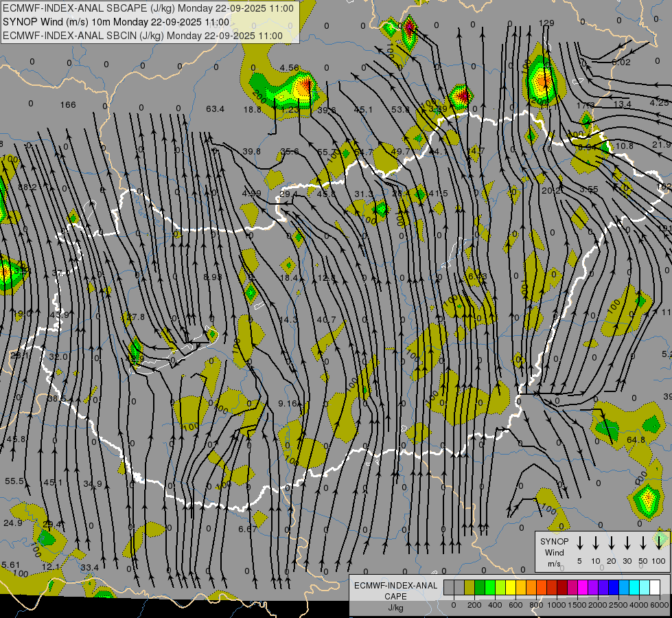Viewport: 672px width, 618px height.
Task: Click the 129 value at map top
Action: 546,23
